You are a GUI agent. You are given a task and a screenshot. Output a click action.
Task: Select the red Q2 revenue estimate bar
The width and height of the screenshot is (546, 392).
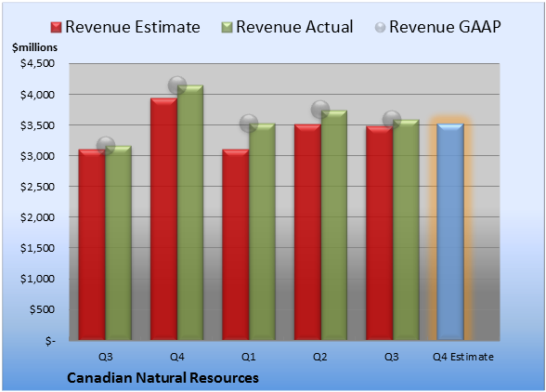tap(308, 232)
